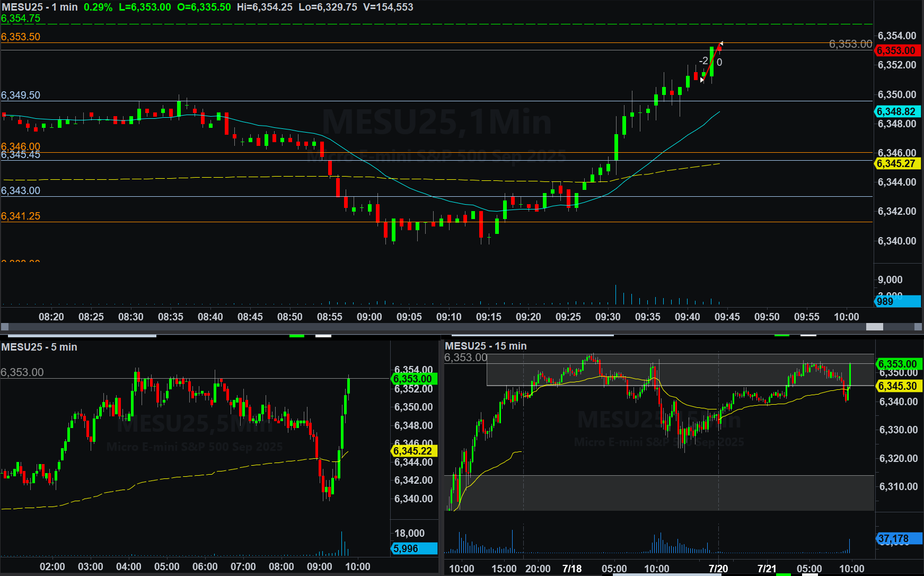Click the green 6,353.00 tag on 5 min chart
Image resolution: width=924 pixels, height=576 pixels.
[x=413, y=379]
